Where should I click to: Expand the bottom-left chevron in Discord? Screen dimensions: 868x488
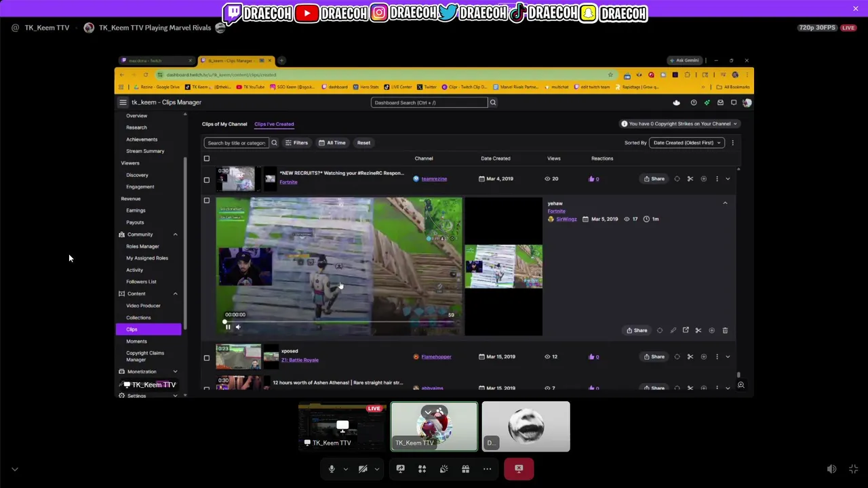(14, 469)
